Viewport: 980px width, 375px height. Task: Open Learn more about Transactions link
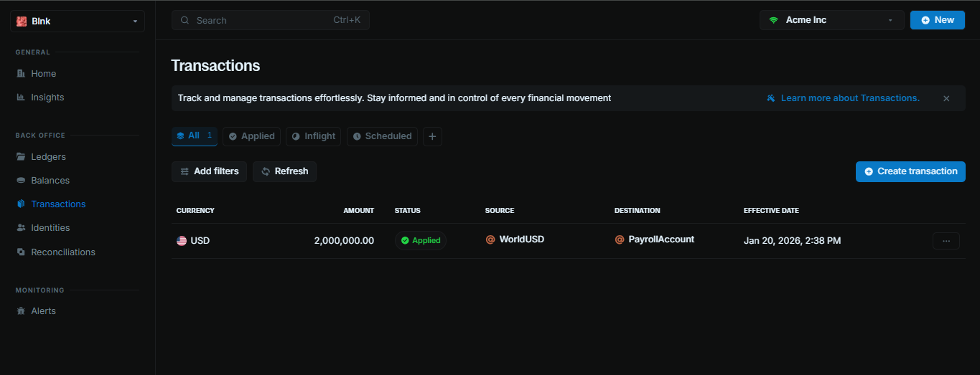(850, 98)
